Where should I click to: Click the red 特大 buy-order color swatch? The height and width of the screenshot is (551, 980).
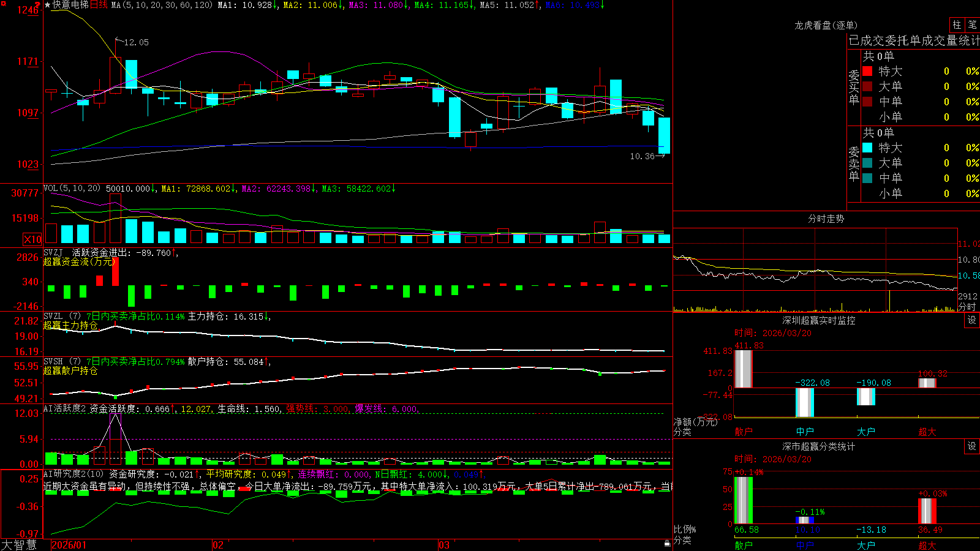click(867, 71)
